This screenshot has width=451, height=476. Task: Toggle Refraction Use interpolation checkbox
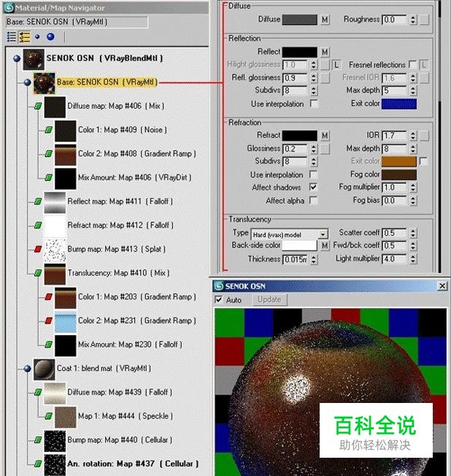313,174
